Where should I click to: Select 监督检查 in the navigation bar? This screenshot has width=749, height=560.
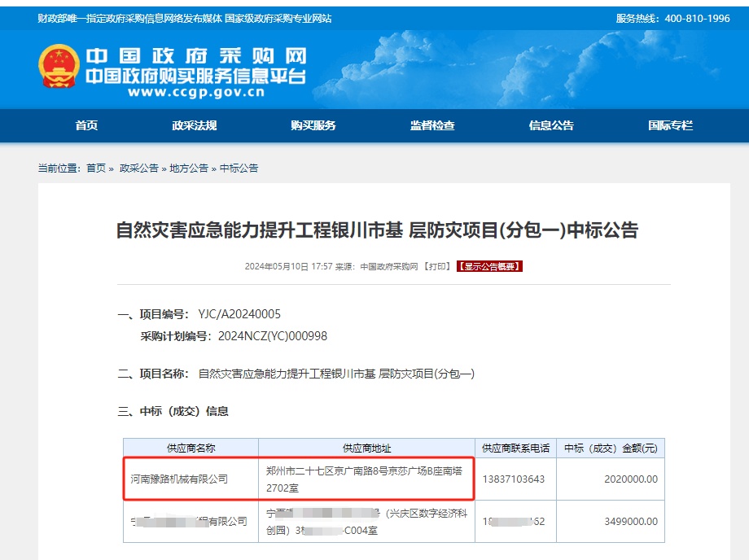pyautogui.click(x=432, y=125)
